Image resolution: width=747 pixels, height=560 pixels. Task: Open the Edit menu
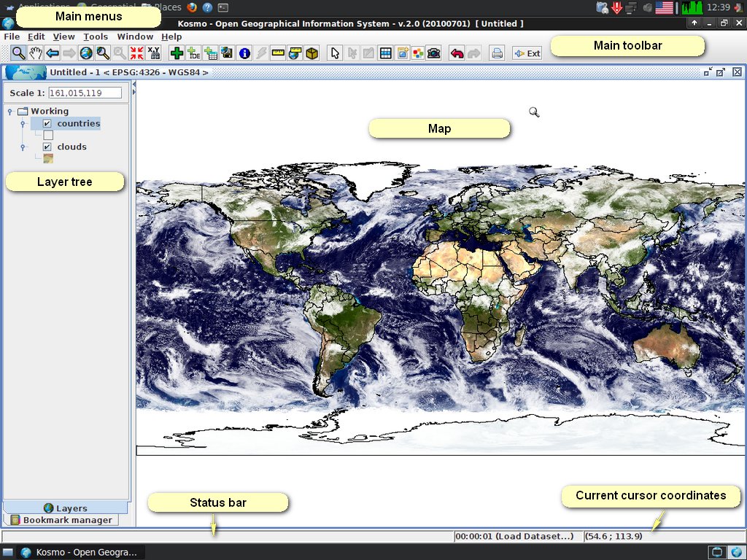[x=36, y=36]
